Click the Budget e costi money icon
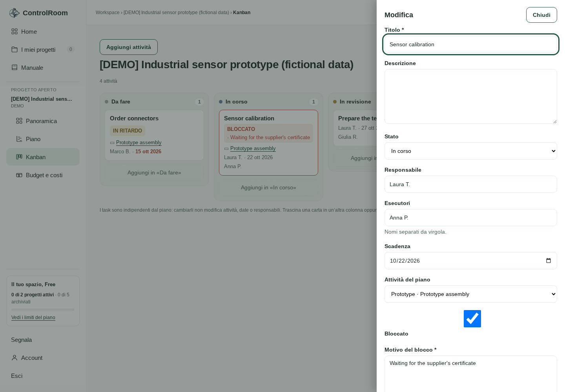The height and width of the screenshot is (392, 565). point(19,175)
